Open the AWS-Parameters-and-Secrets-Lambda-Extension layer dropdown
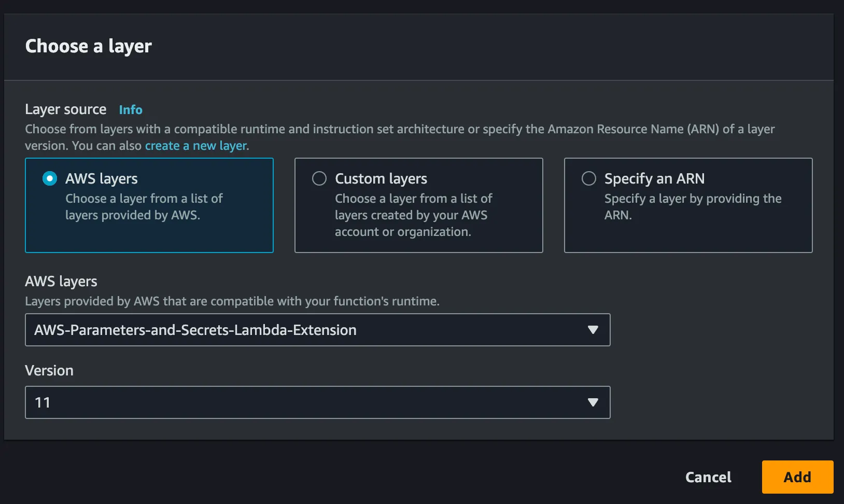844x504 pixels. 311,330
